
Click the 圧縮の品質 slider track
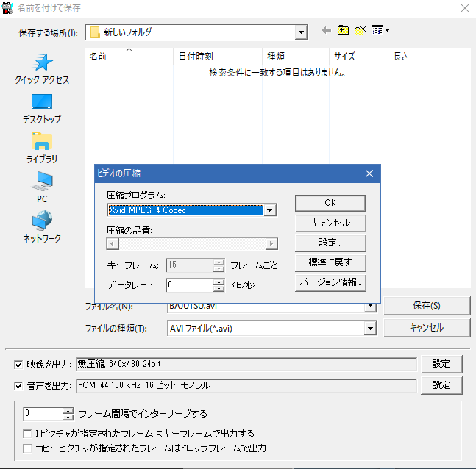[x=191, y=244]
